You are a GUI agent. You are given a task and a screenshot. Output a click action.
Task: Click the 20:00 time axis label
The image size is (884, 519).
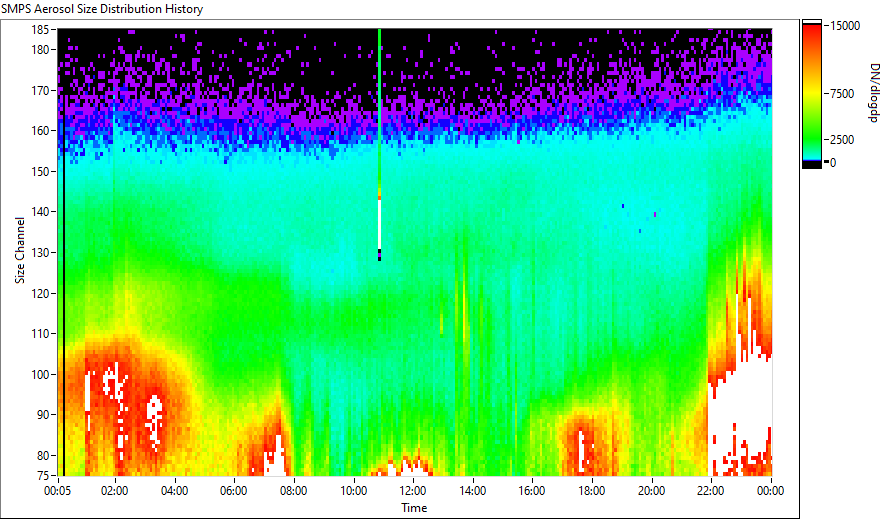point(651,491)
